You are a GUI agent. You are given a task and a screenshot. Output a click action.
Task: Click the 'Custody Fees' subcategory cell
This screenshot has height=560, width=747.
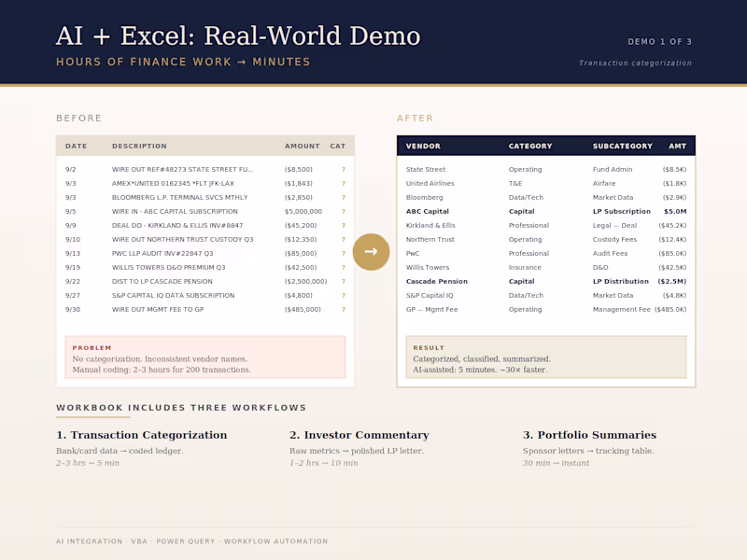coord(614,240)
